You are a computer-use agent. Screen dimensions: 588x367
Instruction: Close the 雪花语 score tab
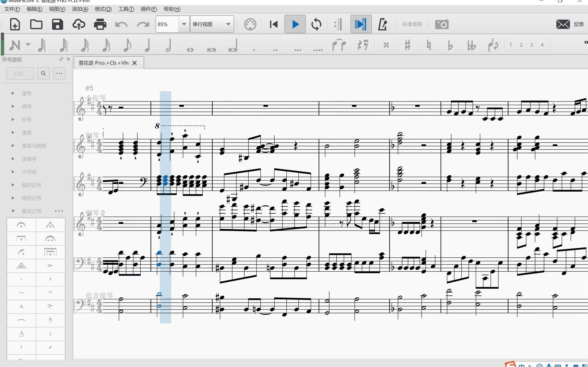tap(134, 63)
